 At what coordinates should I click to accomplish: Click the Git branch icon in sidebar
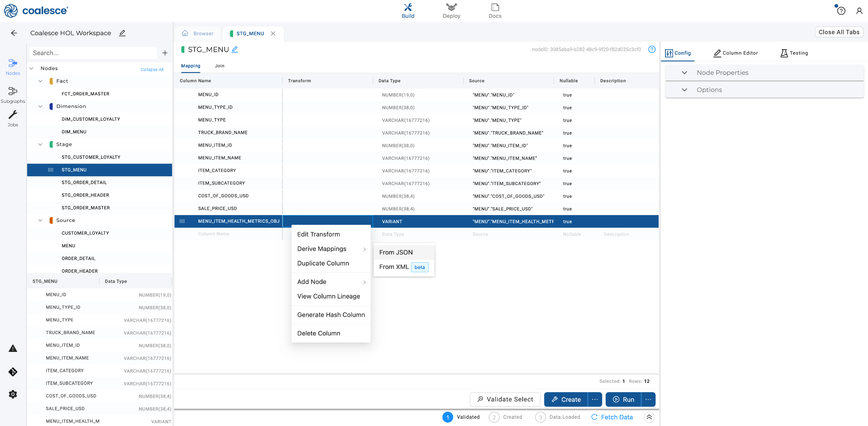13,372
